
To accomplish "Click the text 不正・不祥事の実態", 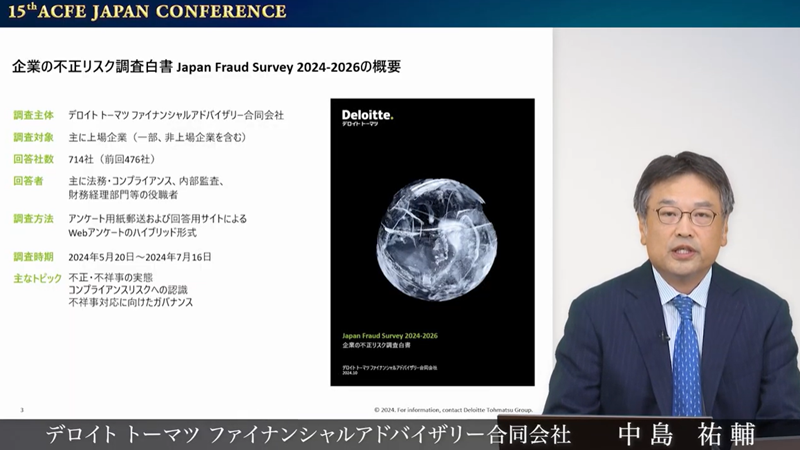I will point(111,278).
